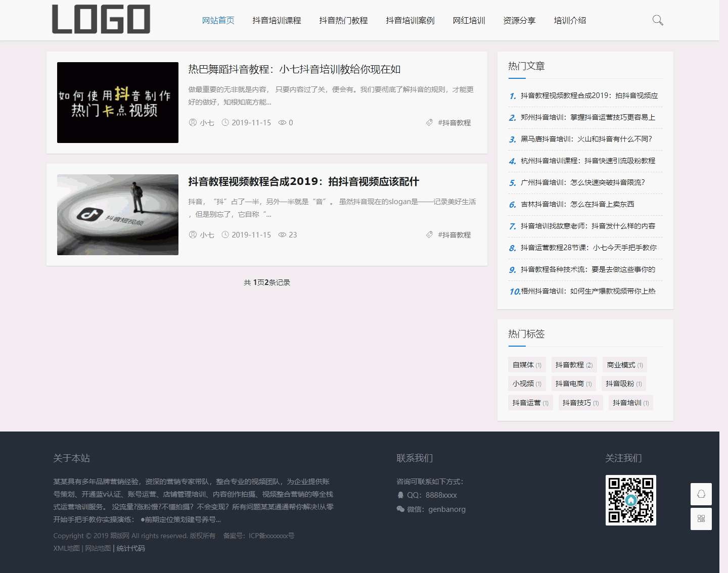Image resolution: width=728 pixels, height=573 pixels.
Task: Open hot article 6 吉林抖音培训
Action: click(577, 204)
